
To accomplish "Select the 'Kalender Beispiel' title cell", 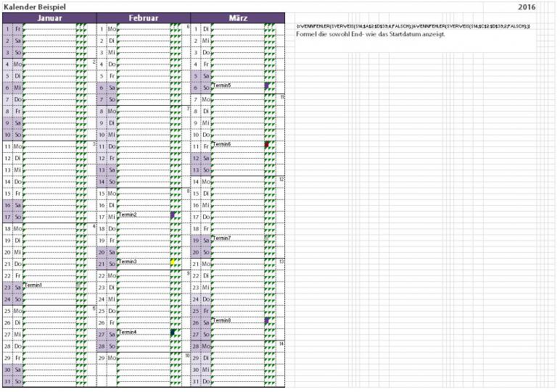I will coord(35,7).
